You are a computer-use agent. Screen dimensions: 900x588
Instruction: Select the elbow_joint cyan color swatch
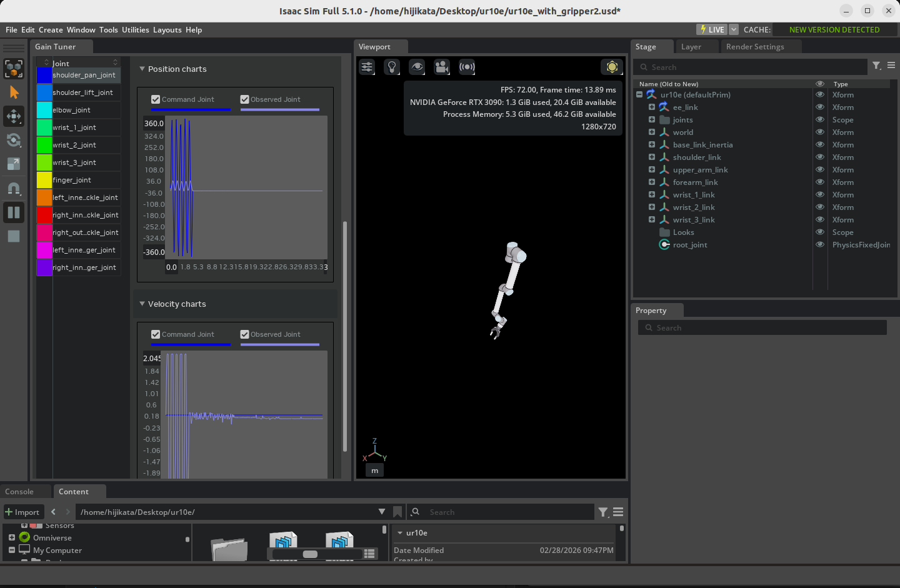click(x=44, y=110)
